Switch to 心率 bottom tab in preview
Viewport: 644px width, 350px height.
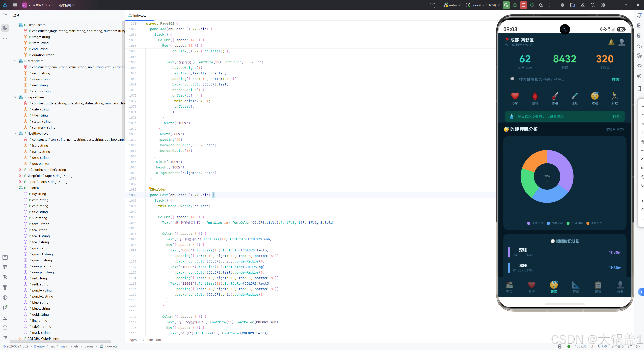[531, 287]
